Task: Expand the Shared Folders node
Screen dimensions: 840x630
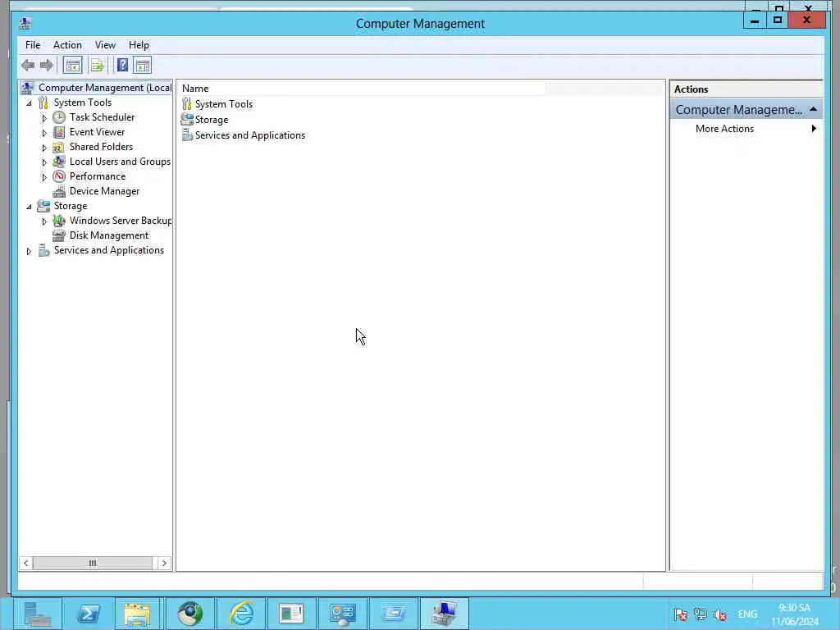Action: click(44, 148)
